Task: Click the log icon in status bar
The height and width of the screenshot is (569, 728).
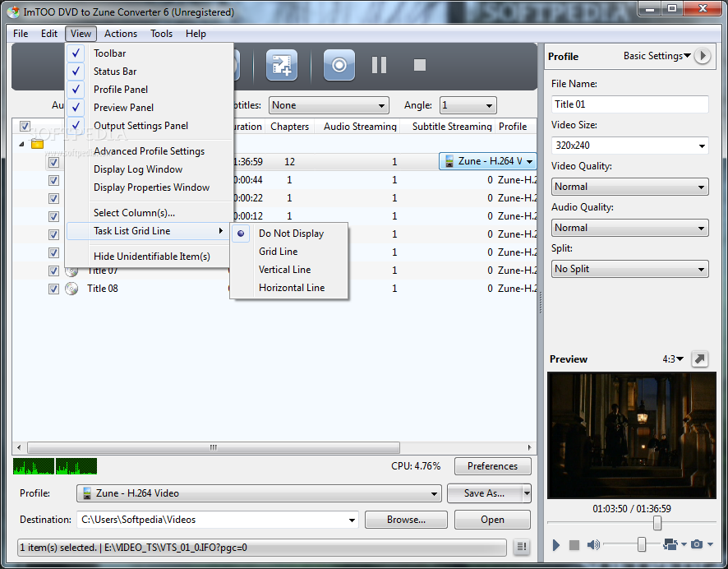Action: point(522,547)
